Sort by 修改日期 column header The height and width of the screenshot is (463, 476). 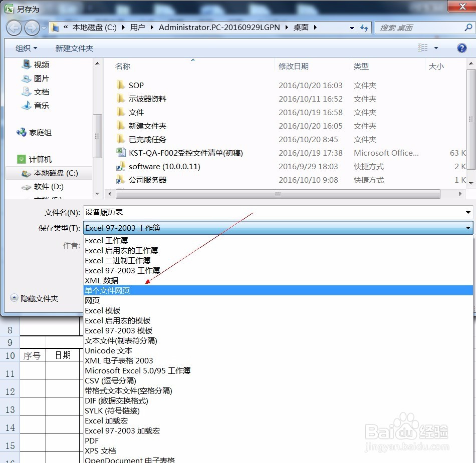(x=293, y=66)
